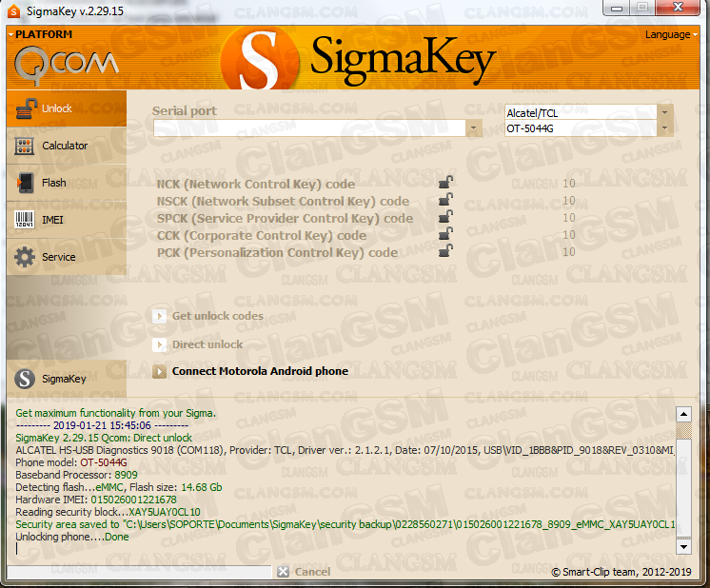Click NCK (Network Control Key) code label

click(x=256, y=185)
